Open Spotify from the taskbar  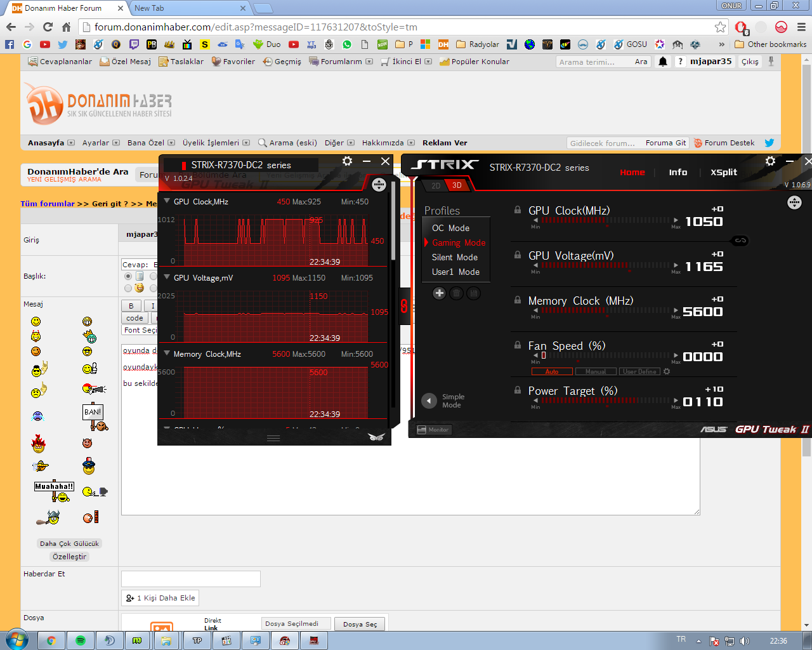tap(81, 640)
